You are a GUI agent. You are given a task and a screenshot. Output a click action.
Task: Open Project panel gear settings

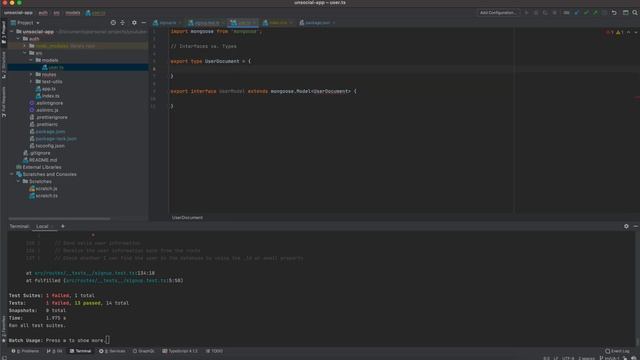[x=134, y=23]
